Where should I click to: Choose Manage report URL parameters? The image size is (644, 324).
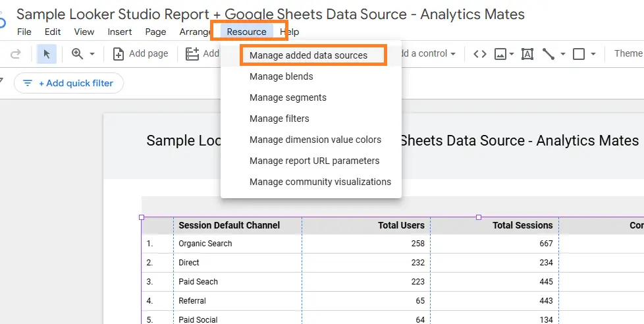[x=315, y=161]
